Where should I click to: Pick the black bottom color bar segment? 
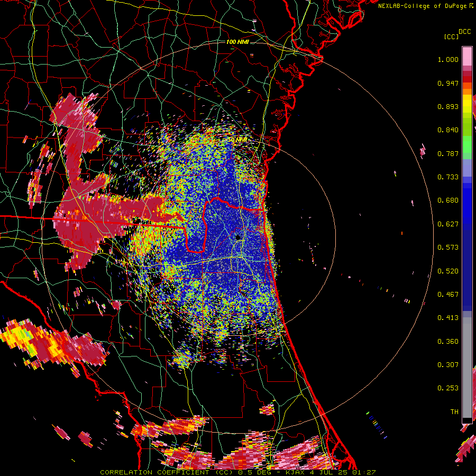[x=467, y=420]
